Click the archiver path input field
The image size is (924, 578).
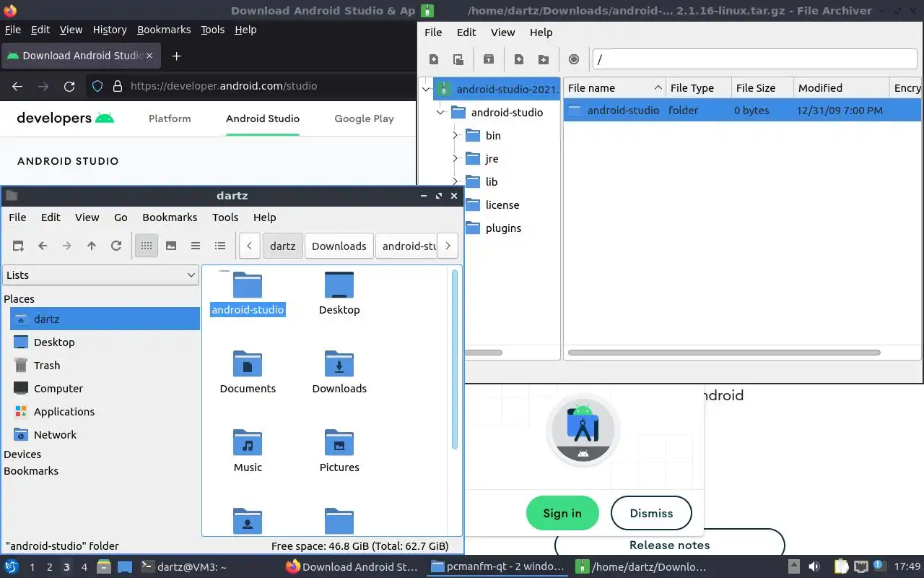(x=754, y=59)
